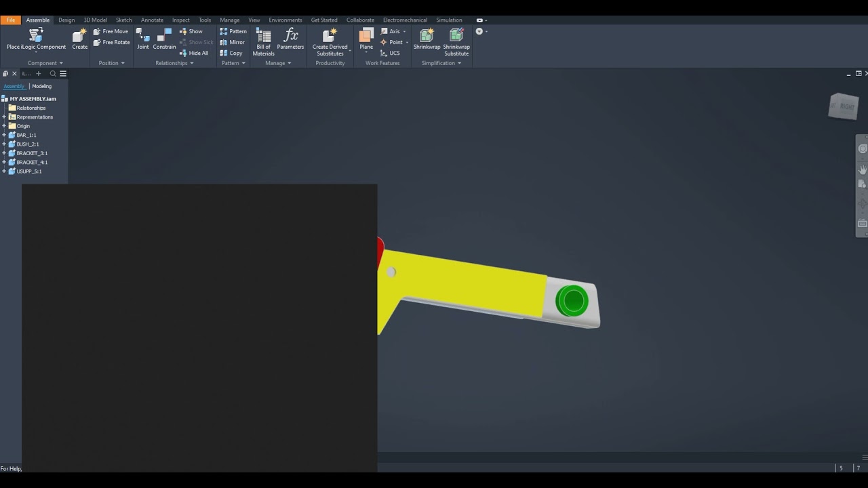Image resolution: width=868 pixels, height=488 pixels.
Task: Expand the Origin tree node
Action: pyautogui.click(x=4, y=126)
